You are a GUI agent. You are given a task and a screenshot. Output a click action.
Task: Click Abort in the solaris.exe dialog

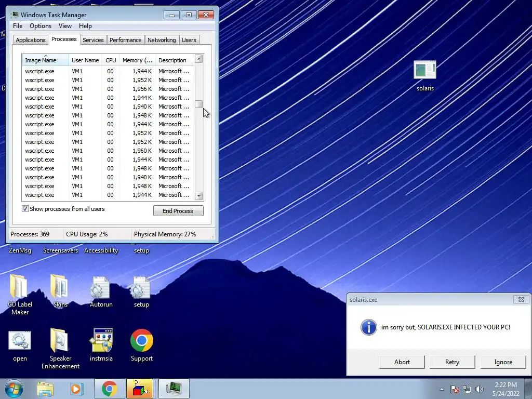pos(402,362)
